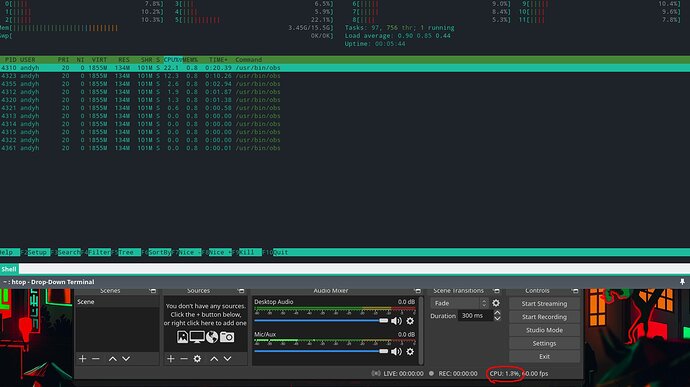Click Start Streaming button

(544, 303)
